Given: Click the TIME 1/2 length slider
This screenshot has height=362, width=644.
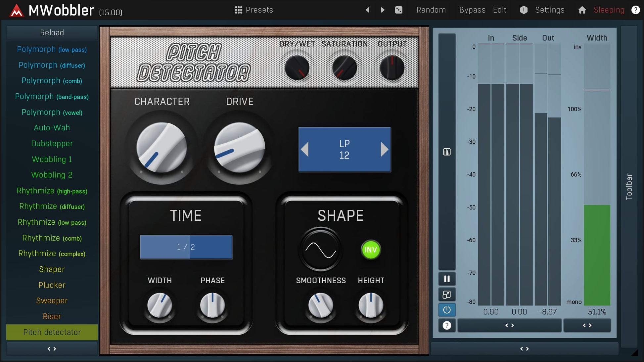Looking at the screenshot, I should pos(186,247).
